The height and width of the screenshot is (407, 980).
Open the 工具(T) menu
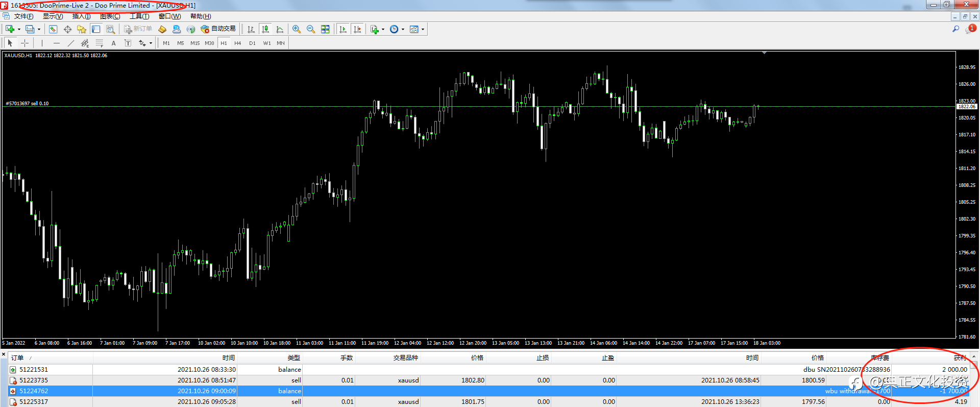pyautogui.click(x=139, y=16)
